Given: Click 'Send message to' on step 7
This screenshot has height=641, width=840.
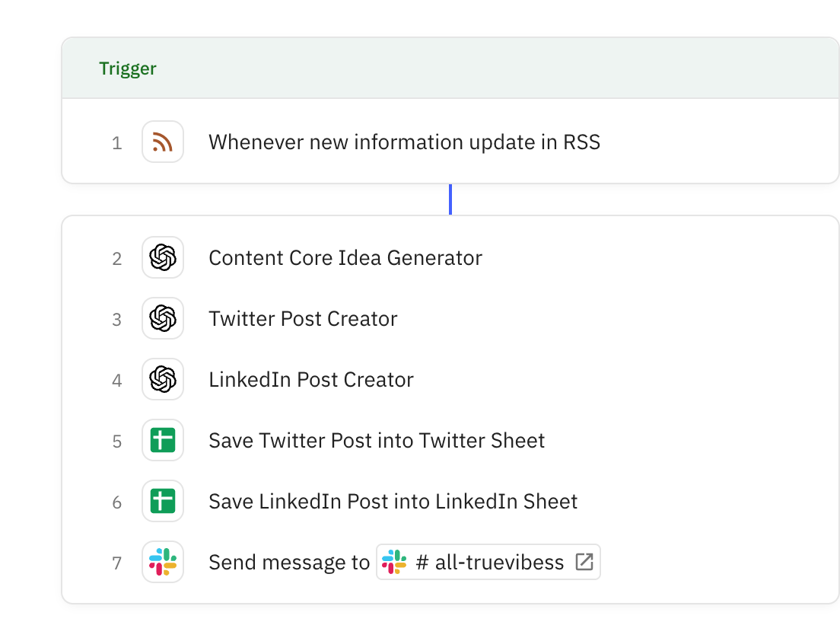Looking at the screenshot, I should [x=288, y=562].
